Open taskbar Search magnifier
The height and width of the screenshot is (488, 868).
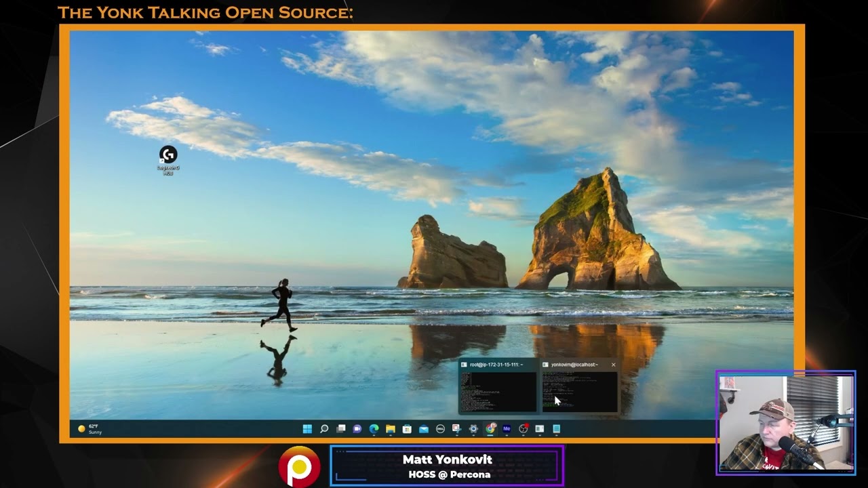324,428
